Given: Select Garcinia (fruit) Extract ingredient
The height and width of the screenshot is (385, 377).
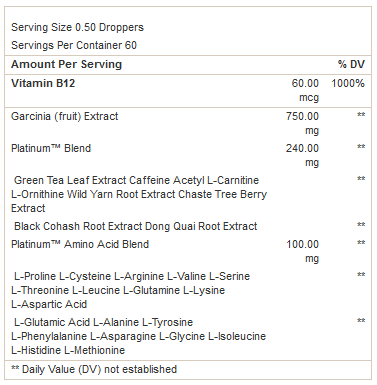Looking at the screenshot, I should (x=65, y=116).
